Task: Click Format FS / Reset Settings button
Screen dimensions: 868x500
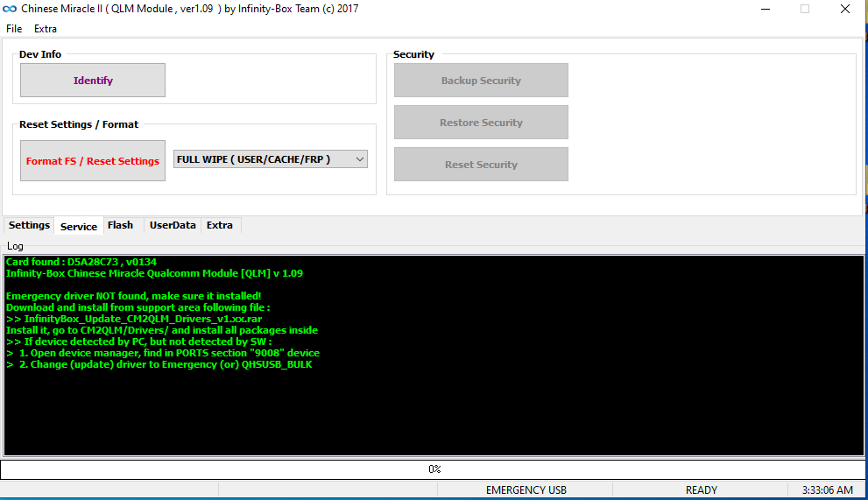Action: coord(93,160)
